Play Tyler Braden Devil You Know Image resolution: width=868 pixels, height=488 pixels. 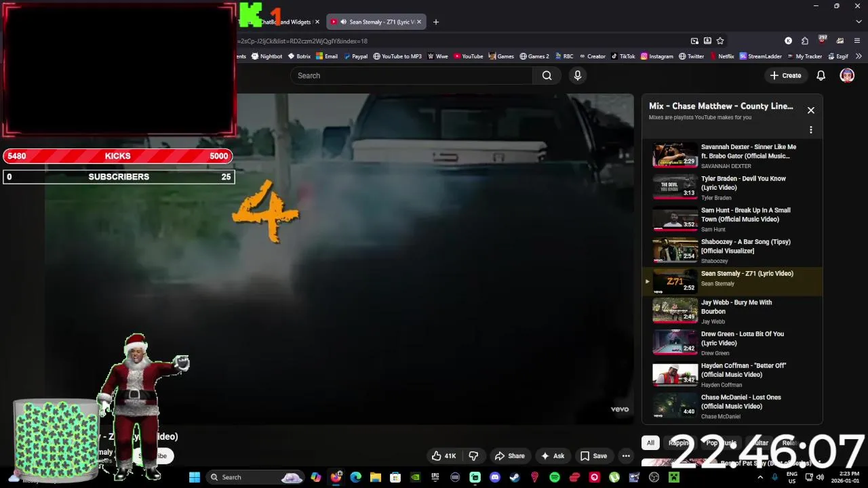732,188
